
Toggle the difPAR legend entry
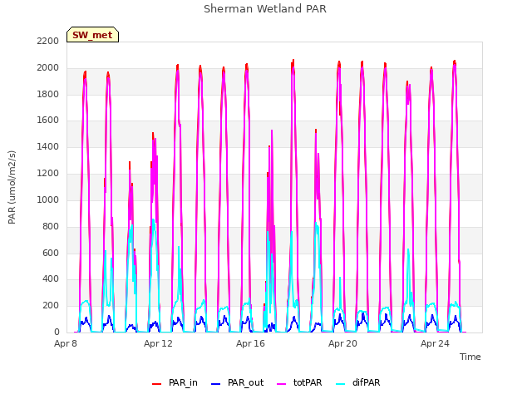[x=358, y=382]
